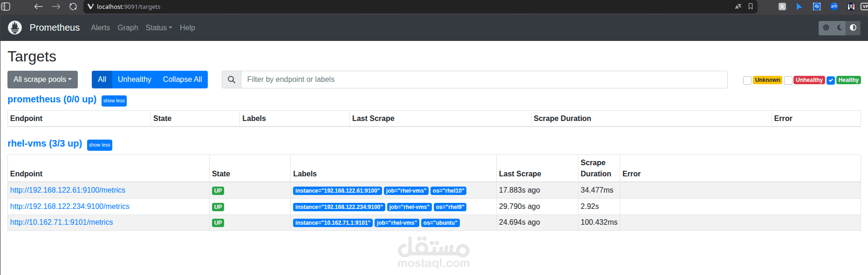Go forward with browser forward arrow
This screenshot has width=868, height=275.
56,7
